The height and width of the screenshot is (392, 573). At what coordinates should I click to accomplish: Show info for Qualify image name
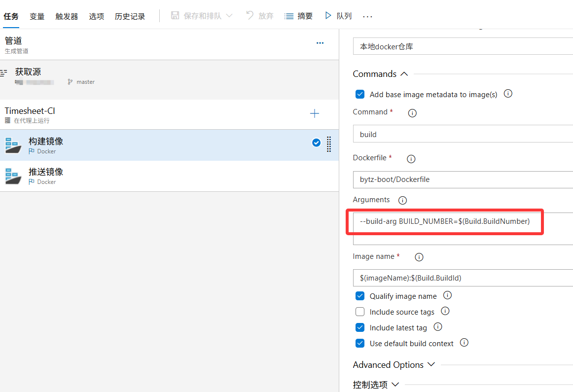click(x=447, y=295)
